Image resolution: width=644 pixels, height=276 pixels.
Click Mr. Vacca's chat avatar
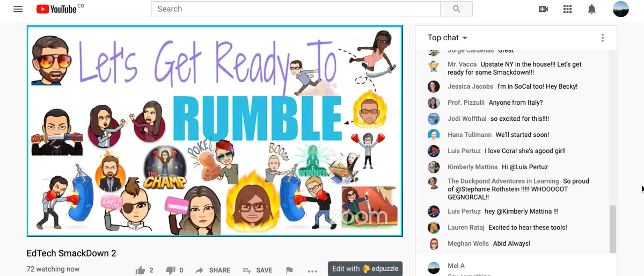point(434,67)
